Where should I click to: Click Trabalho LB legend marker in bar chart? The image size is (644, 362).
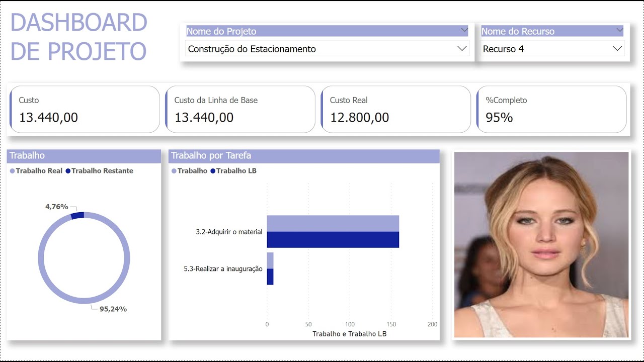click(x=213, y=171)
